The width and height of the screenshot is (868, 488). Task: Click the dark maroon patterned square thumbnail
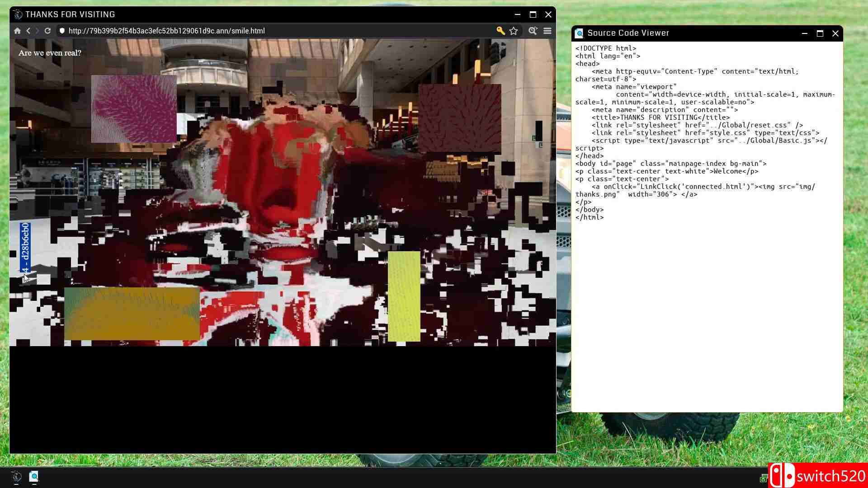pyautogui.click(x=460, y=118)
